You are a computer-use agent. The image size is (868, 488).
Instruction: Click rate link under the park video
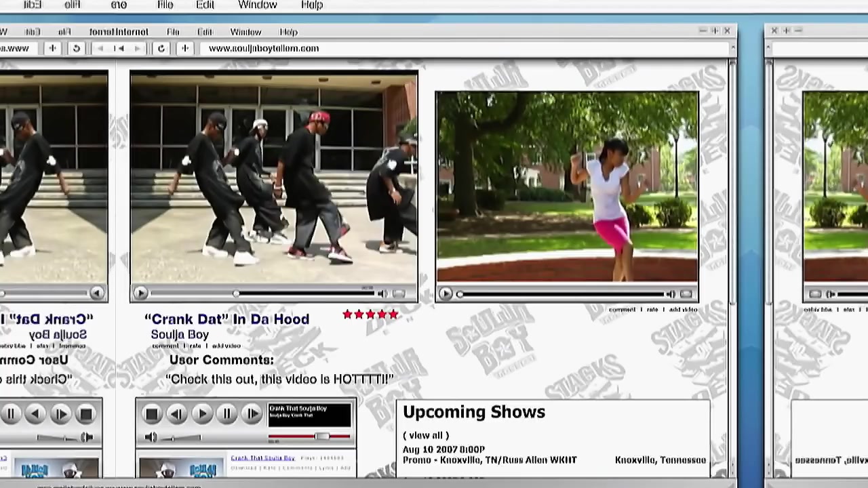click(652, 310)
